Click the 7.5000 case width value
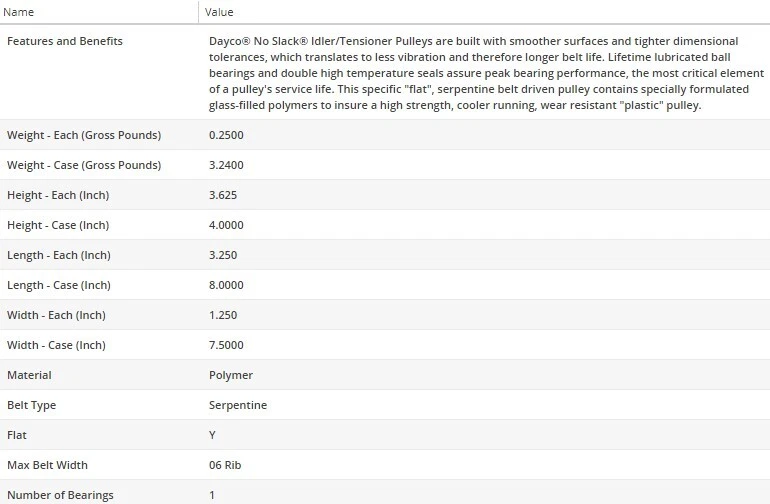770x504 pixels. [226, 345]
